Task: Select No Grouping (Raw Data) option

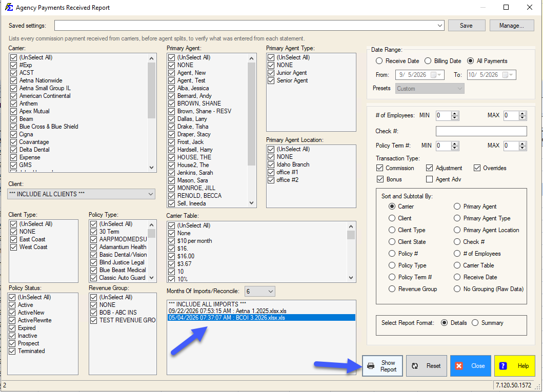Action: tap(457, 289)
